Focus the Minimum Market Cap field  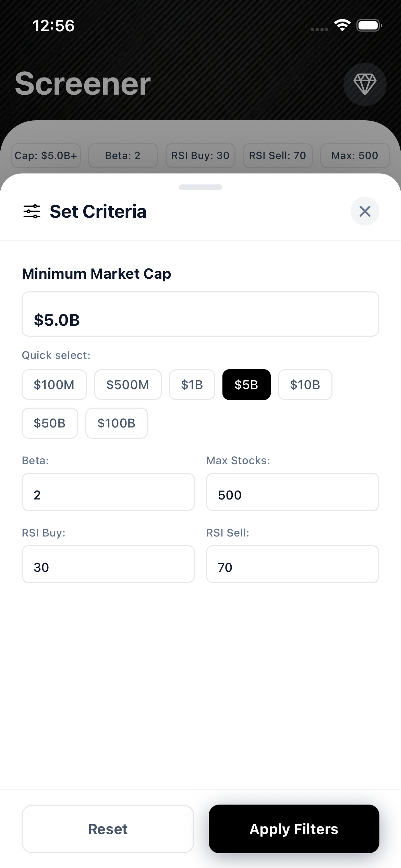(x=200, y=314)
